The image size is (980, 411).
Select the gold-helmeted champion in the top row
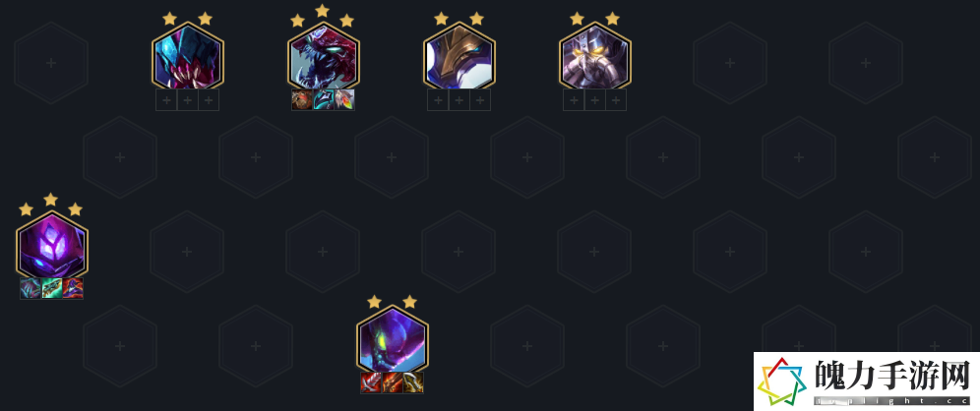[x=459, y=56]
